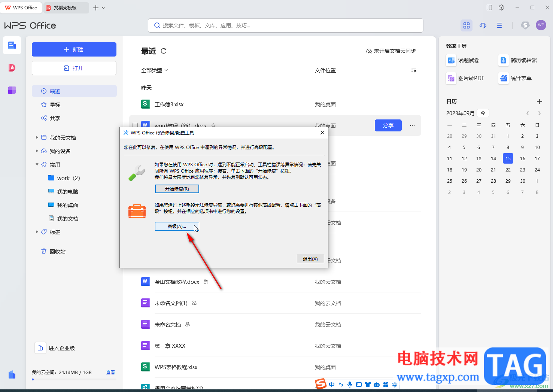Viewport: 553px width, 392px height.
Task: Jump to today with the 今 button
Action: tap(483, 113)
